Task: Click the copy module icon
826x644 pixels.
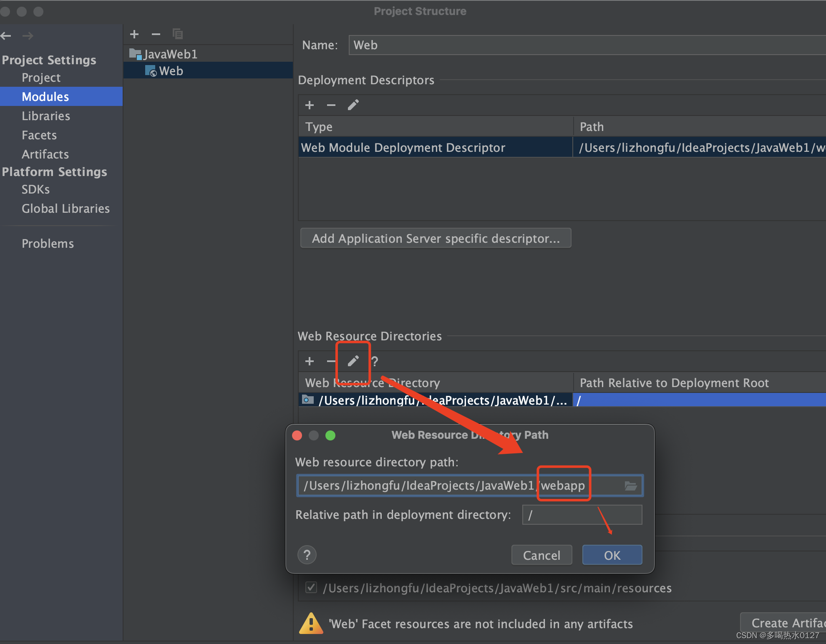Action: (178, 34)
